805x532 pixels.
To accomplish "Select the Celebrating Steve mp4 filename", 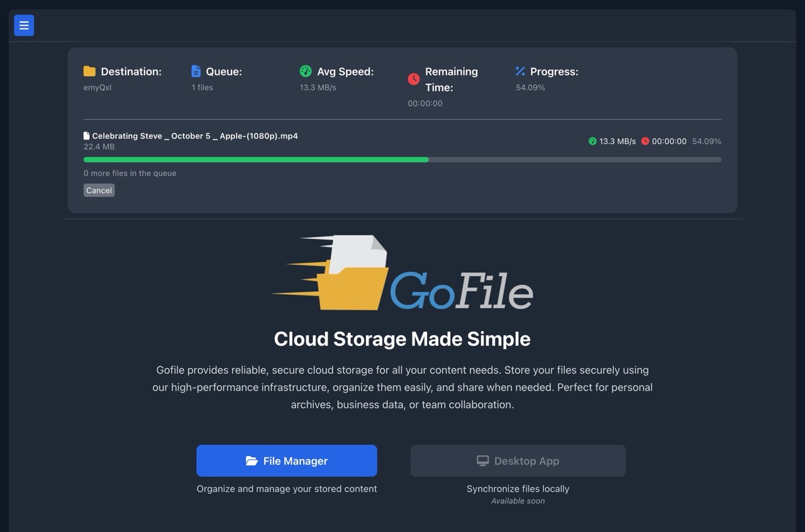I will point(194,135).
